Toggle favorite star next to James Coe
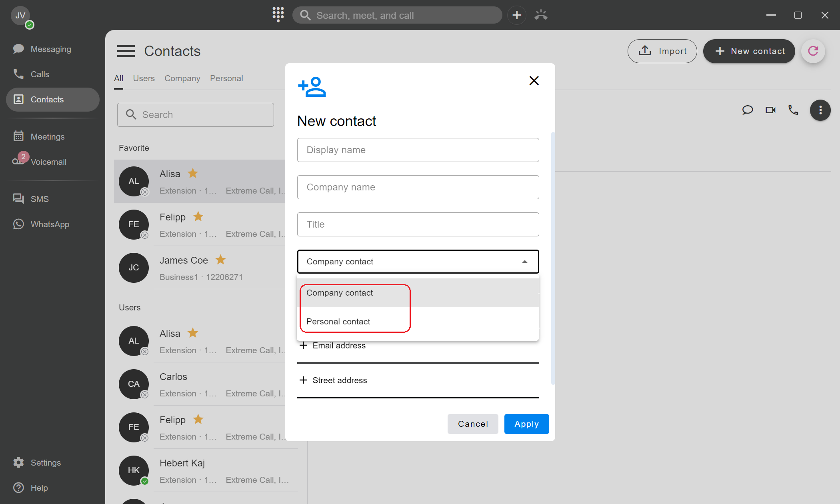This screenshot has width=840, height=504. (220, 260)
